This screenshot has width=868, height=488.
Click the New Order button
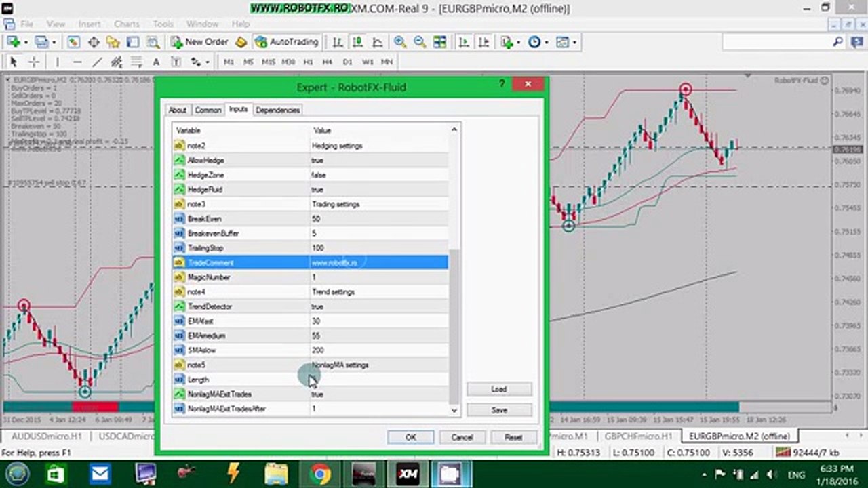pyautogui.click(x=199, y=42)
